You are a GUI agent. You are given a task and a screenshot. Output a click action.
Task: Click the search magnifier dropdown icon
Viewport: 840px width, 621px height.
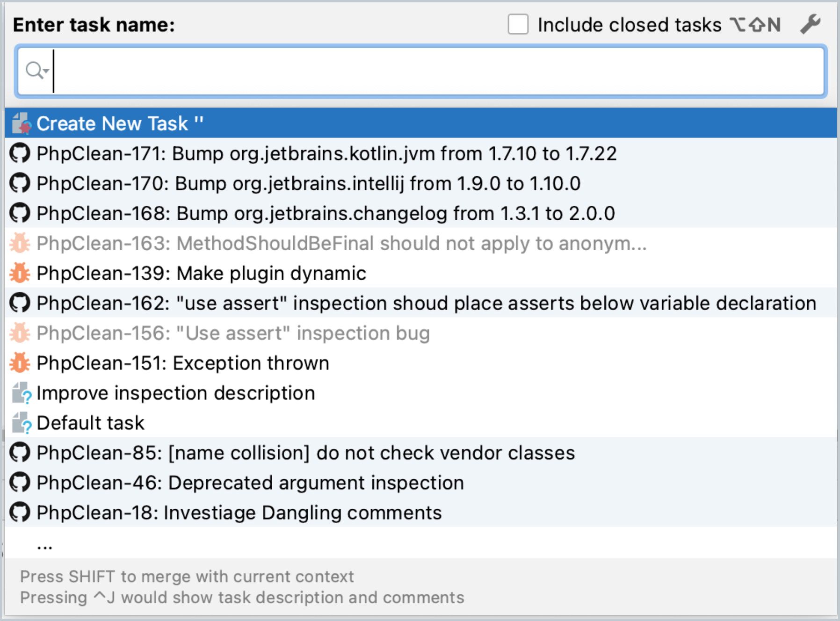coord(37,71)
